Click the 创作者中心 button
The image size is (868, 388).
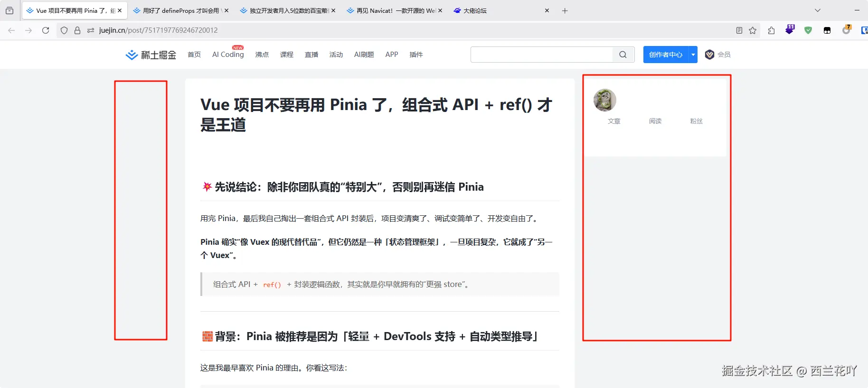(x=666, y=55)
